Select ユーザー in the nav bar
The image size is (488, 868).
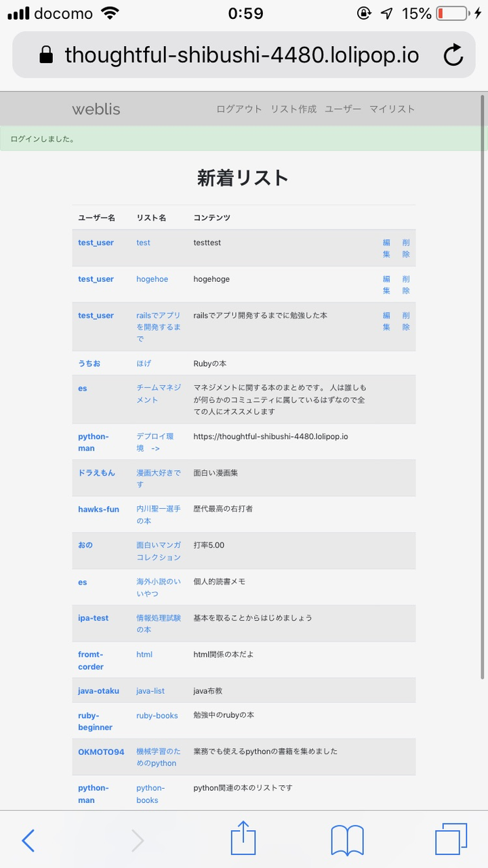coord(343,109)
